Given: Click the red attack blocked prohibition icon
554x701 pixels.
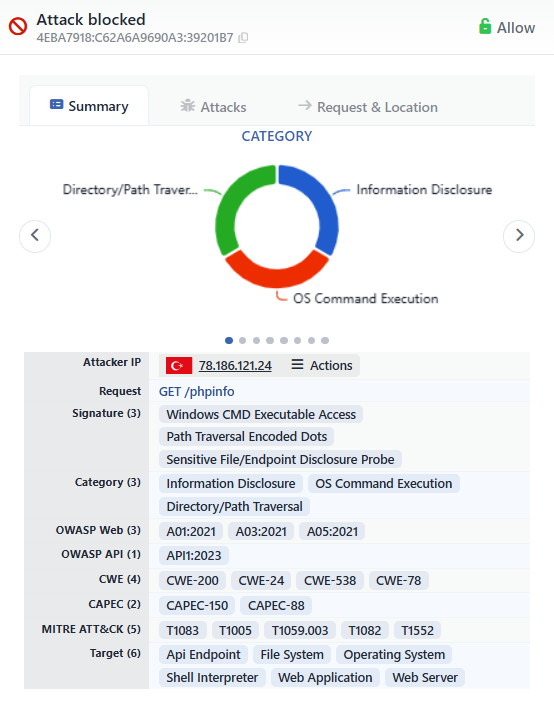Looking at the screenshot, I should [18, 26].
